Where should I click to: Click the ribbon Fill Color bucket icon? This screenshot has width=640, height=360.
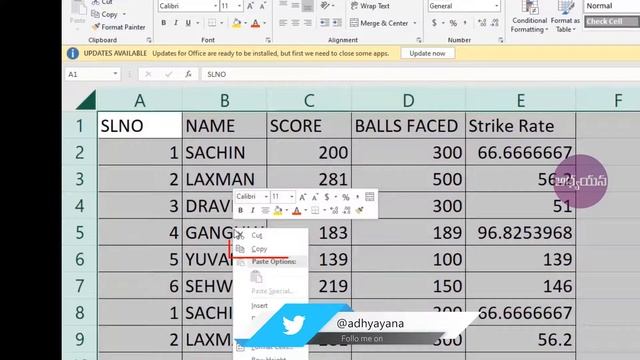click(236, 23)
